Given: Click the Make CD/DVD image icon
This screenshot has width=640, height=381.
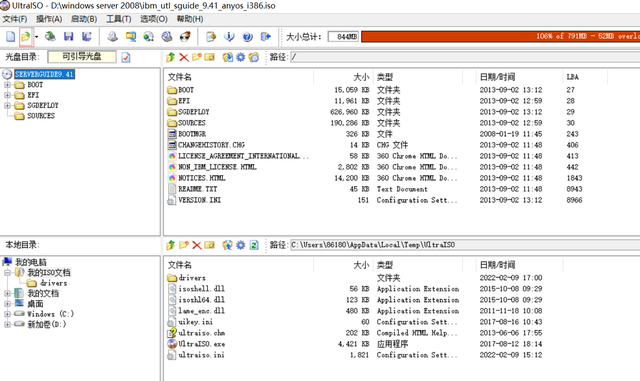Looking at the screenshot, I should (x=113, y=37).
